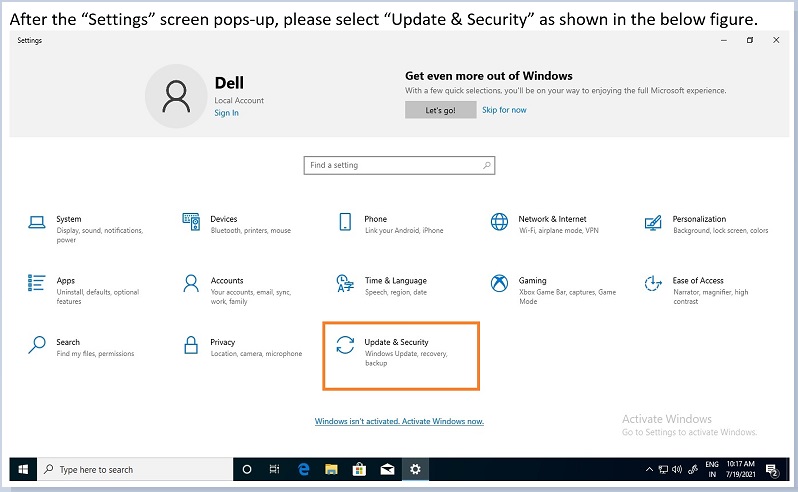Select the Update & Security refresh icon
This screenshot has height=492, width=798.
345,345
